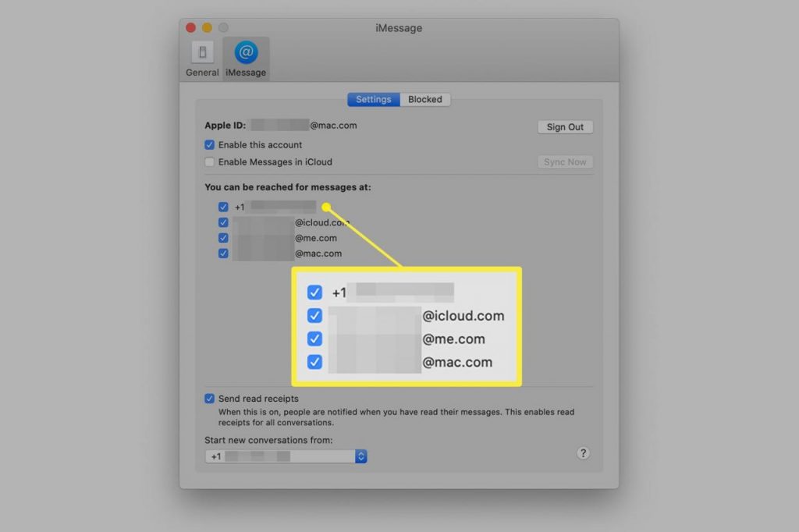Uncheck the @icloud.com address checkbox

223,222
